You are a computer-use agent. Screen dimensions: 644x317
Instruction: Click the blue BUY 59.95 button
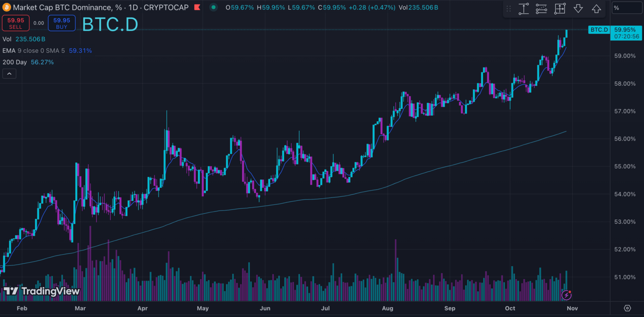point(62,23)
